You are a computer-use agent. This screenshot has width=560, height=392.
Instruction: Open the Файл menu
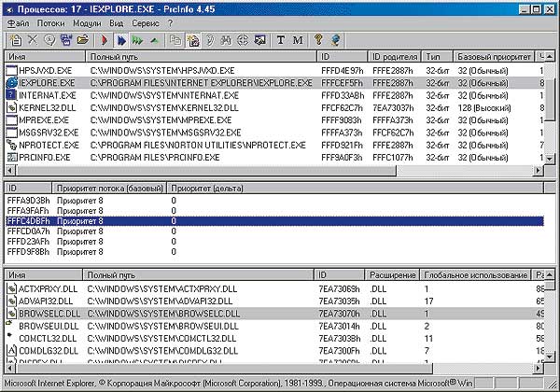18,22
